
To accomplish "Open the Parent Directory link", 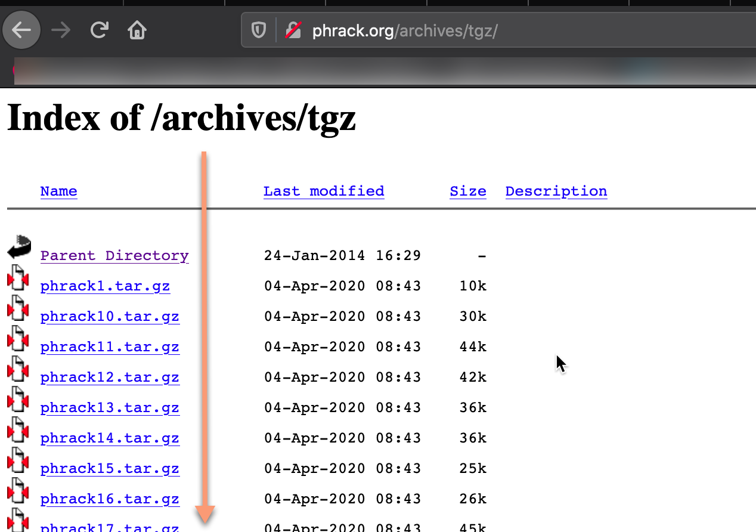I will coord(114,256).
